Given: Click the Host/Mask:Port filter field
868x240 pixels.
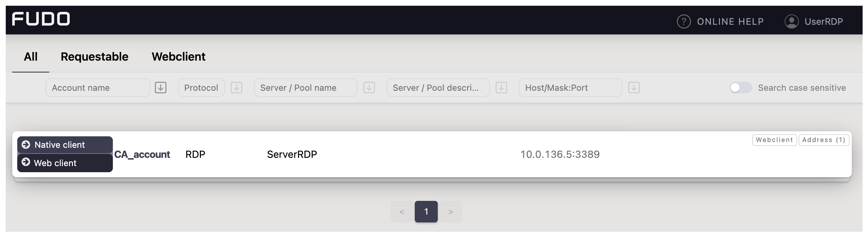Looking at the screenshot, I should pos(570,88).
